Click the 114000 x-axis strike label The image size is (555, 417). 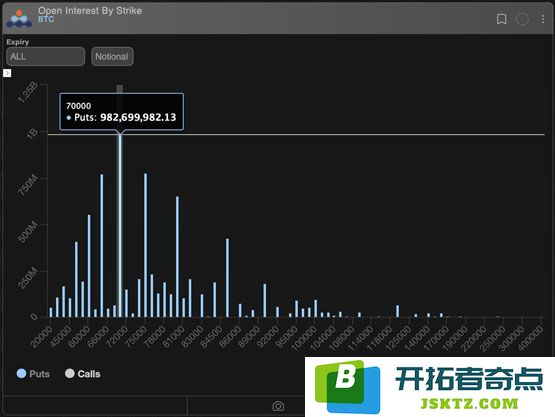[361, 338]
